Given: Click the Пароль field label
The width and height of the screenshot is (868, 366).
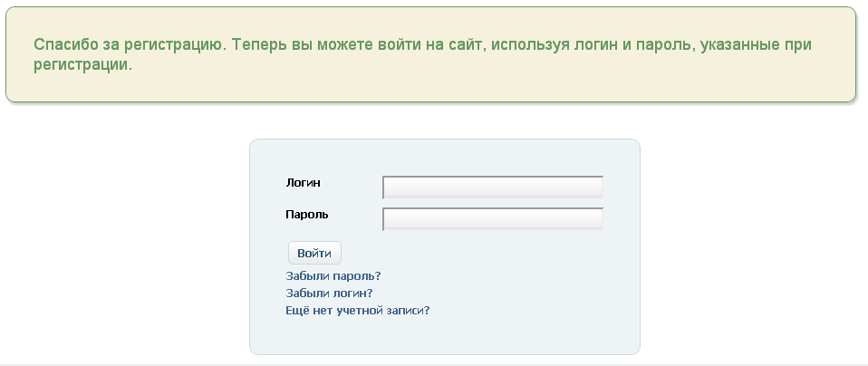Looking at the screenshot, I should tap(306, 215).
